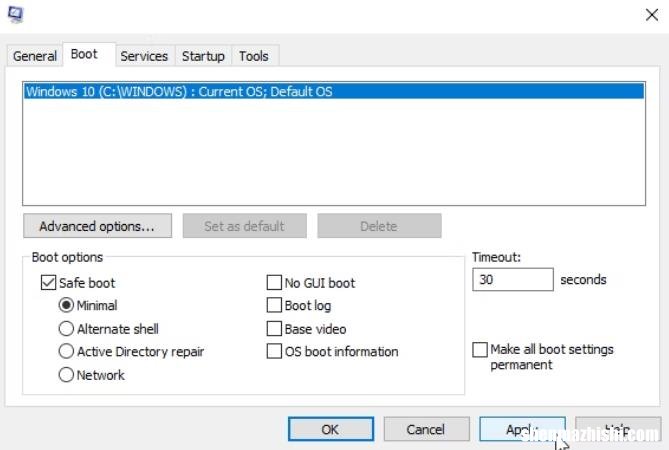Click the Cancel button
The height and width of the screenshot is (450, 669).
(x=426, y=429)
